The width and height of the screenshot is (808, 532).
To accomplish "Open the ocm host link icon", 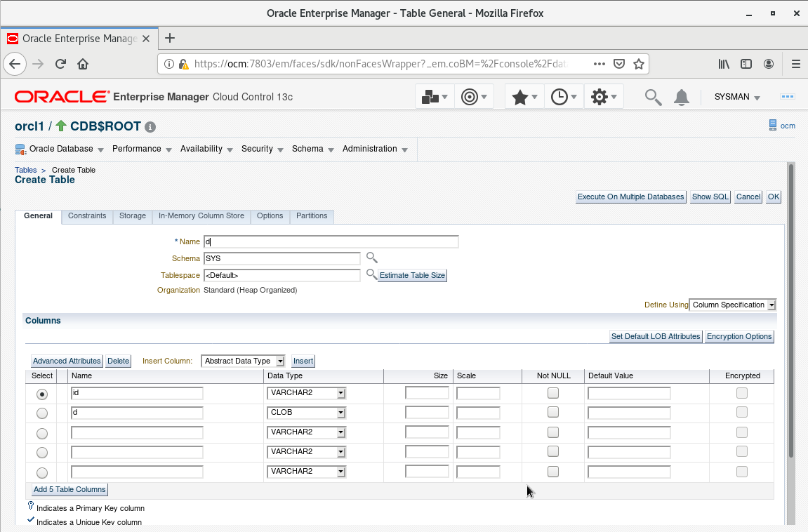I will tap(772, 125).
